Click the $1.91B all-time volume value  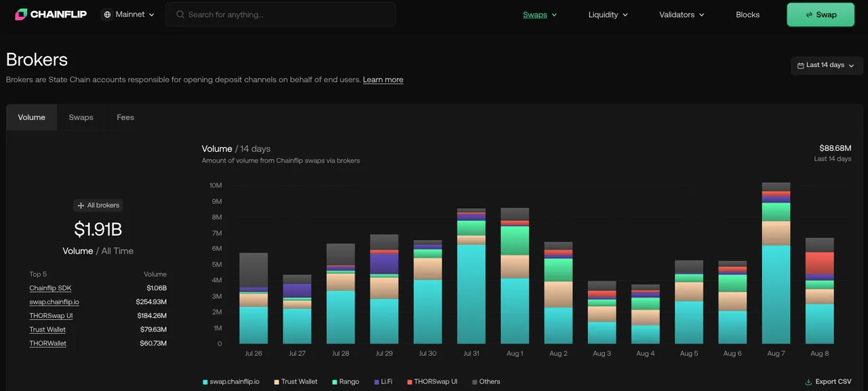coord(98,229)
